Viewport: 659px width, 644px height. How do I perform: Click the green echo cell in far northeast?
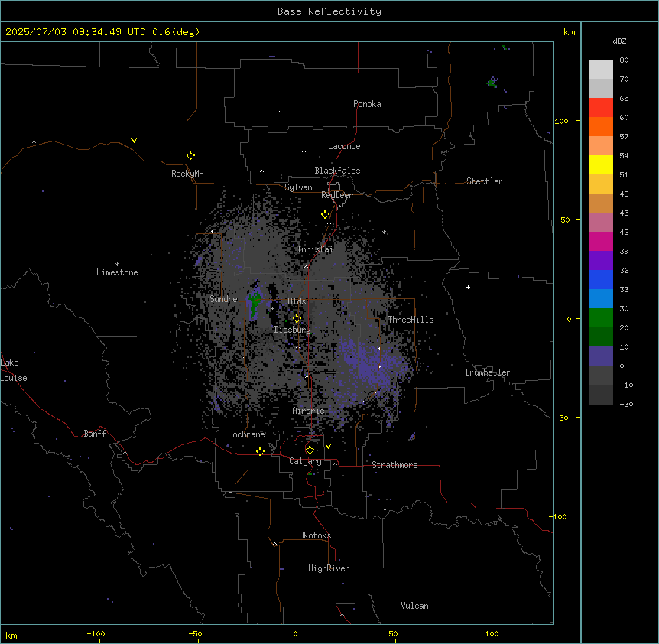click(492, 83)
